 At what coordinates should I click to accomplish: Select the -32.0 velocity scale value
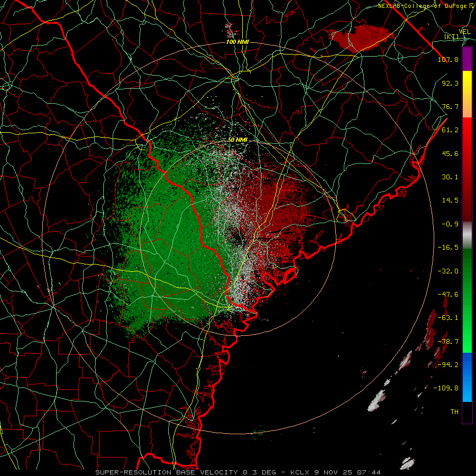pos(448,271)
